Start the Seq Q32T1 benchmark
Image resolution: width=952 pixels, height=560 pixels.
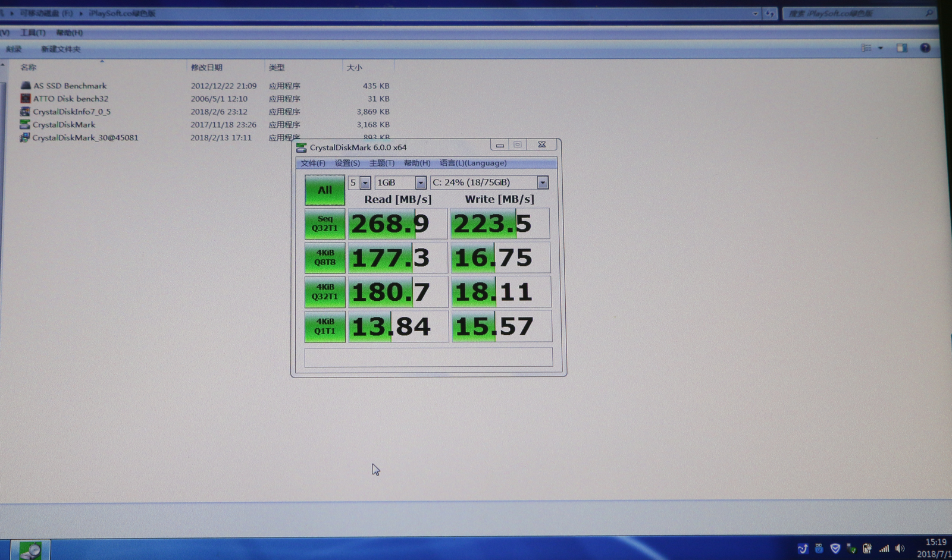tap(325, 224)
